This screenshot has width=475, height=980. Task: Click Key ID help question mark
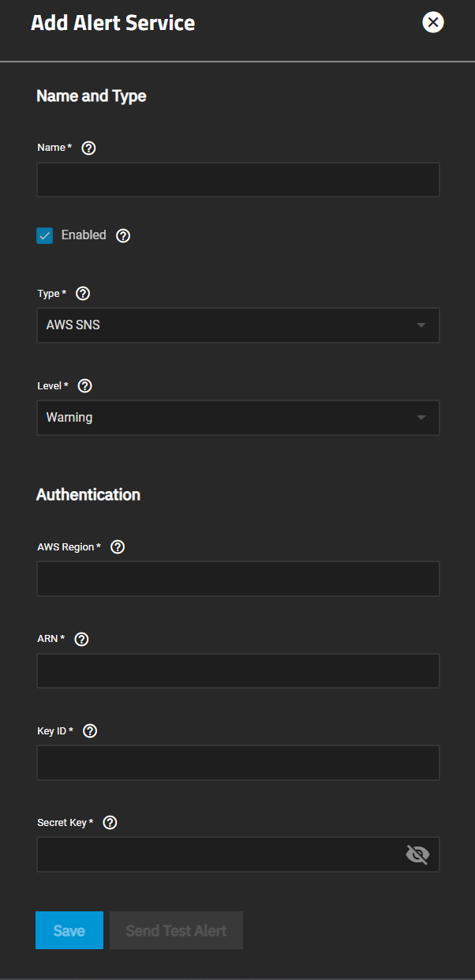point(90,731)
